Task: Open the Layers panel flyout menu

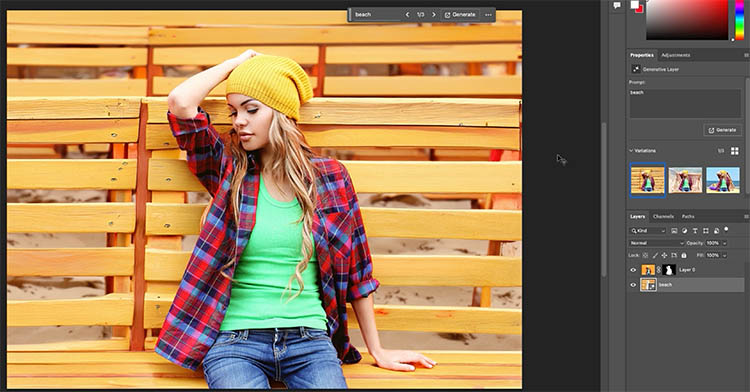Action: (x=746, y=217)
